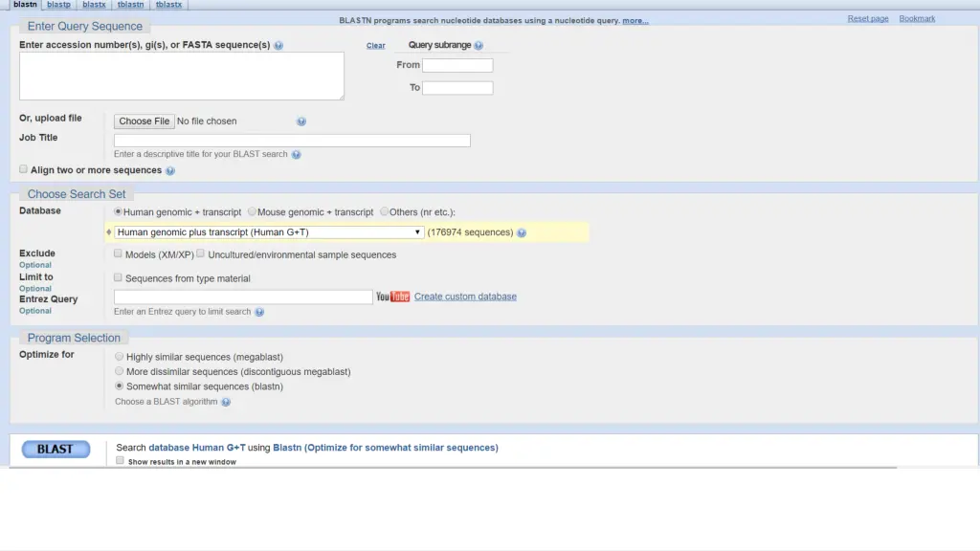Click the Entrez Query input field
Viewport: 980px width, 551px height.
click(243, 298)
